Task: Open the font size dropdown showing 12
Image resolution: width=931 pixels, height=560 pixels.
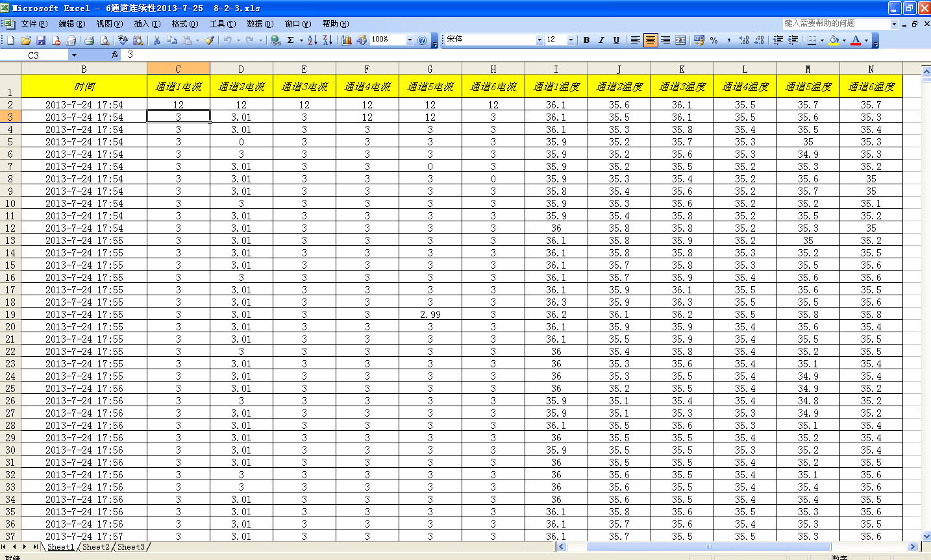Action: point(571,40)
